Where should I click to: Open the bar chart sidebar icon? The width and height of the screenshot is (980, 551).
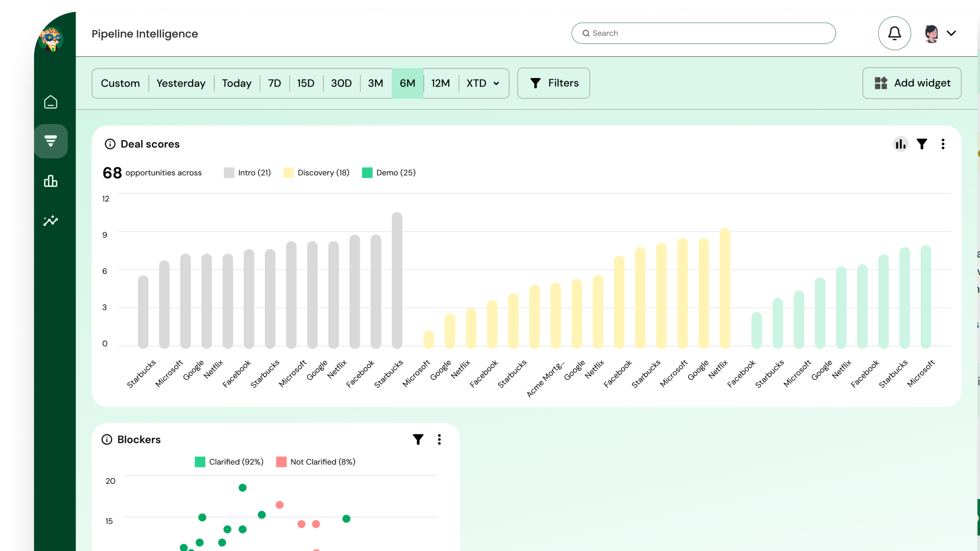pos(50,181)
